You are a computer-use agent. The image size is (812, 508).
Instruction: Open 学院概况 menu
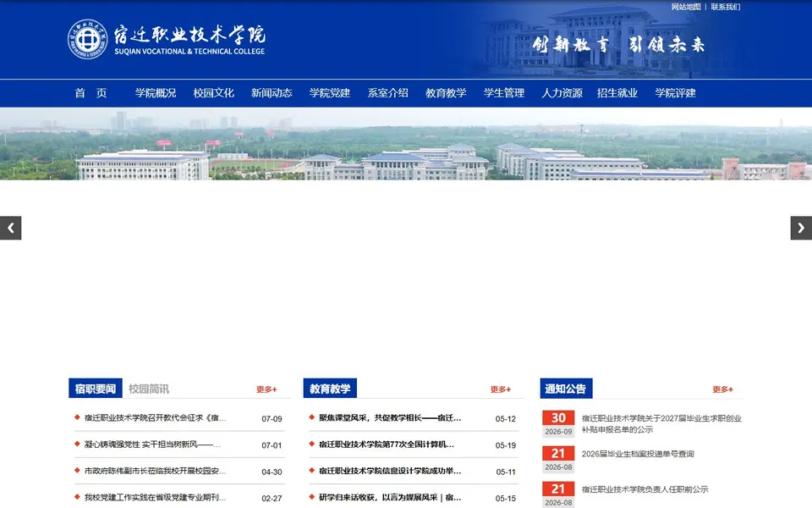(x=156, y=93)
